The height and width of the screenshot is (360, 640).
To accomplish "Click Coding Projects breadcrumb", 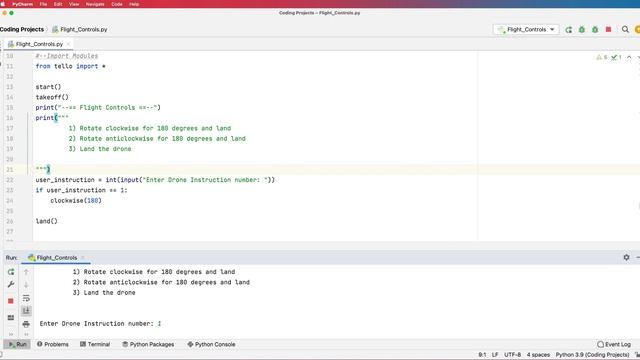I will pos(22,29).
